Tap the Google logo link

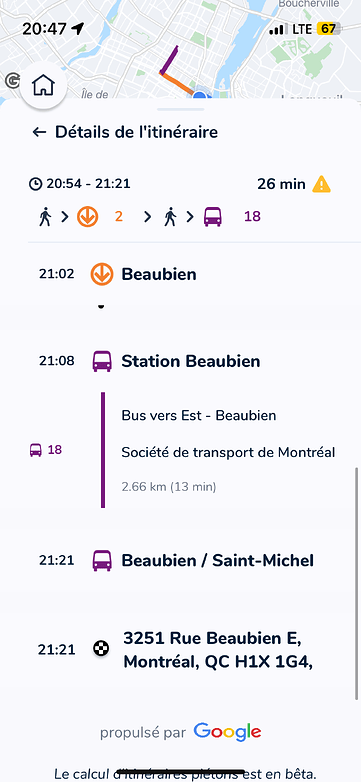coord(227,732)
